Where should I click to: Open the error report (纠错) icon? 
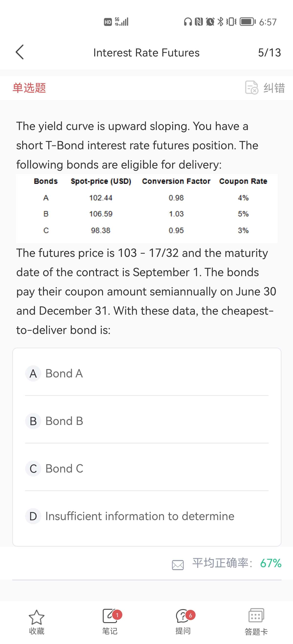(x=251, y=88)
